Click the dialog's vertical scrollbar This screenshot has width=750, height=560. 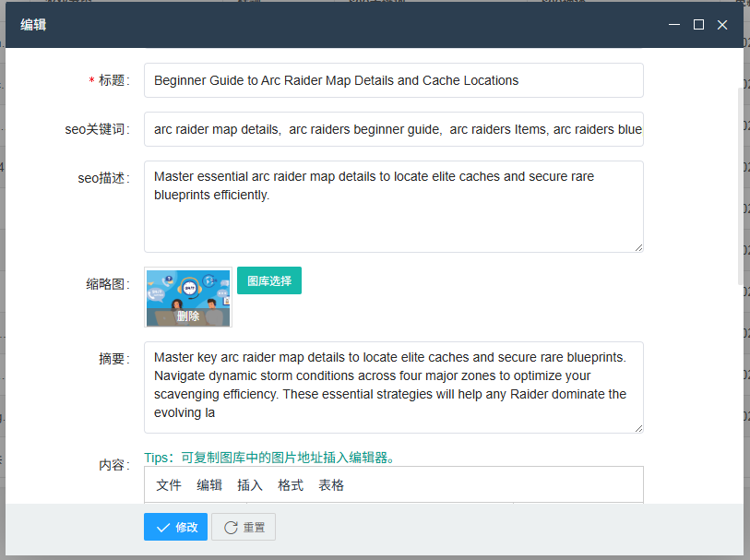740,185
